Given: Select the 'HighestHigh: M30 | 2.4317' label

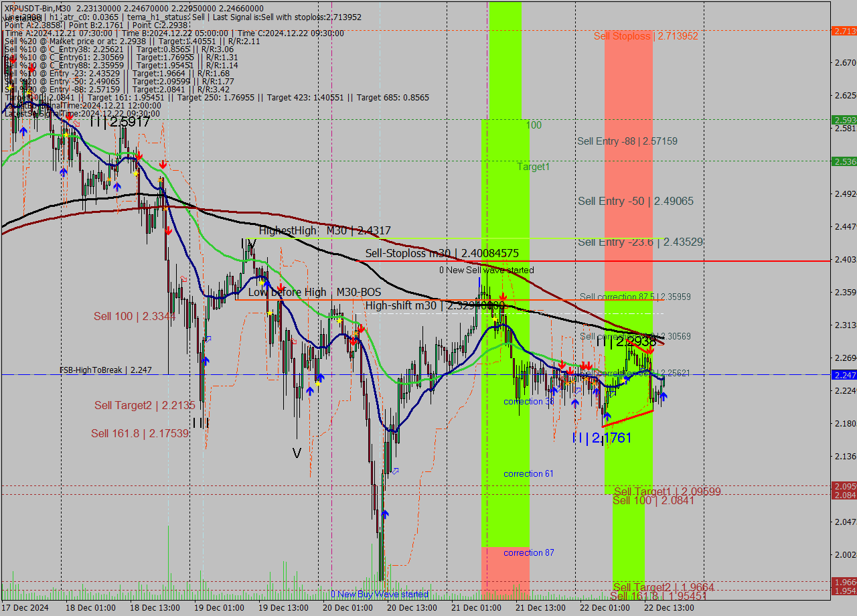Looking at the screenshot, I should click(x=325, y=230).
